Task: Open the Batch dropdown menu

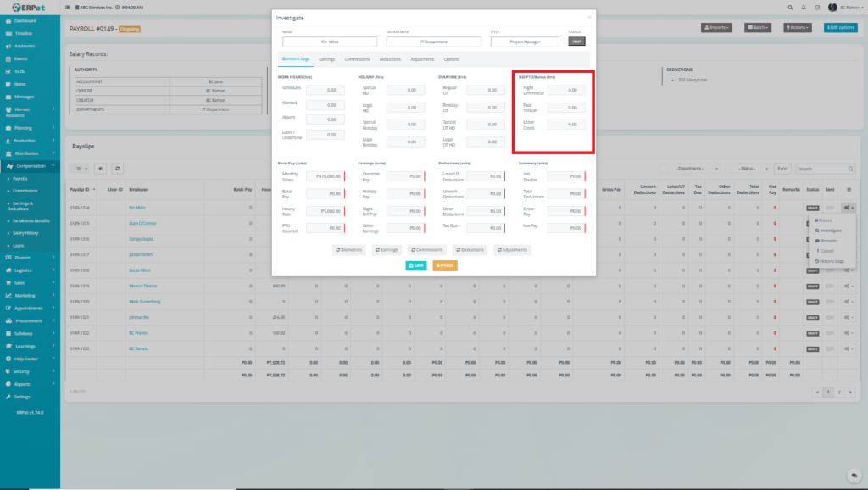Action: coord(758,27)
